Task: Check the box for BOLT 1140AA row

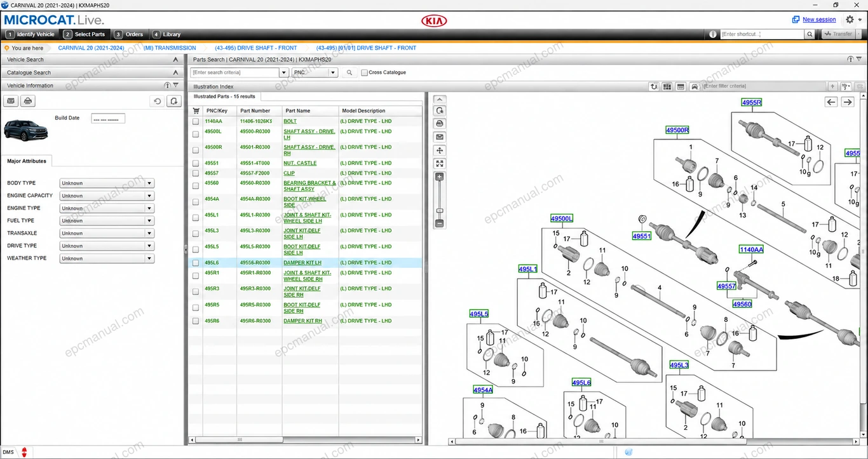Action: coord(196,121)
